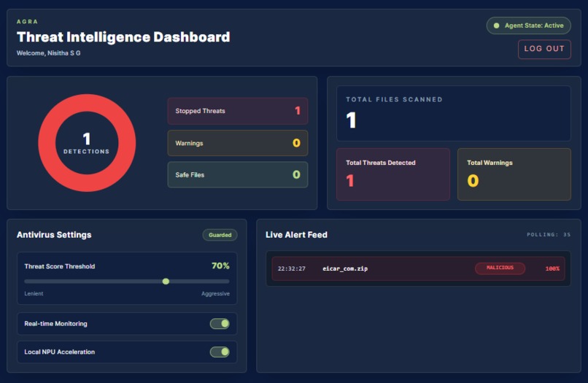Click the POLLING: 3S indicator
Viewport: 588px width, 383px height.
(x=549, y=234)
